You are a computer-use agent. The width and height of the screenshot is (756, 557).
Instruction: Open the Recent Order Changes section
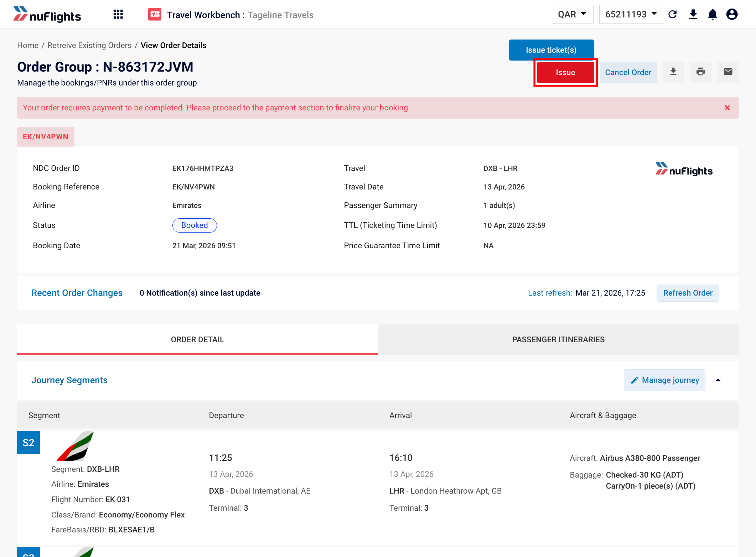pos(77,293)
